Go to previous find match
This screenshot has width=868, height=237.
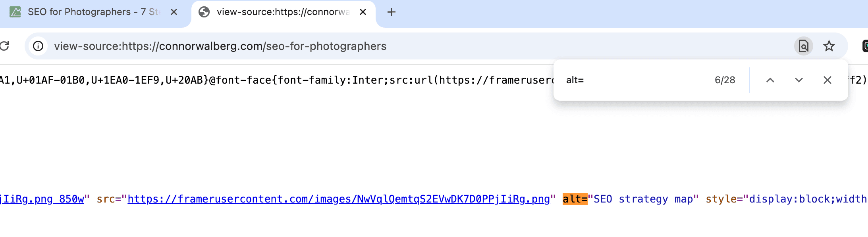click(770, 80)
